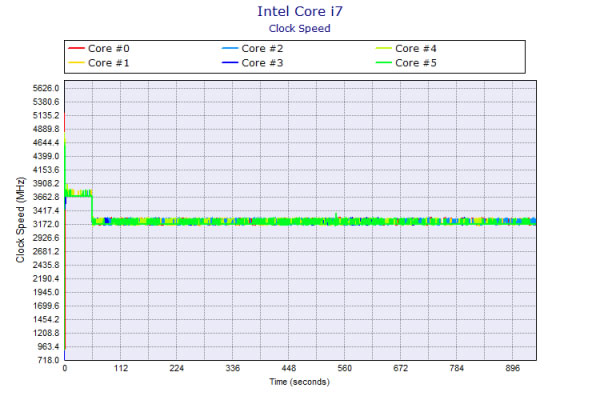
Task: Click the 963.4 y-axis value
Action: [48, 346]
